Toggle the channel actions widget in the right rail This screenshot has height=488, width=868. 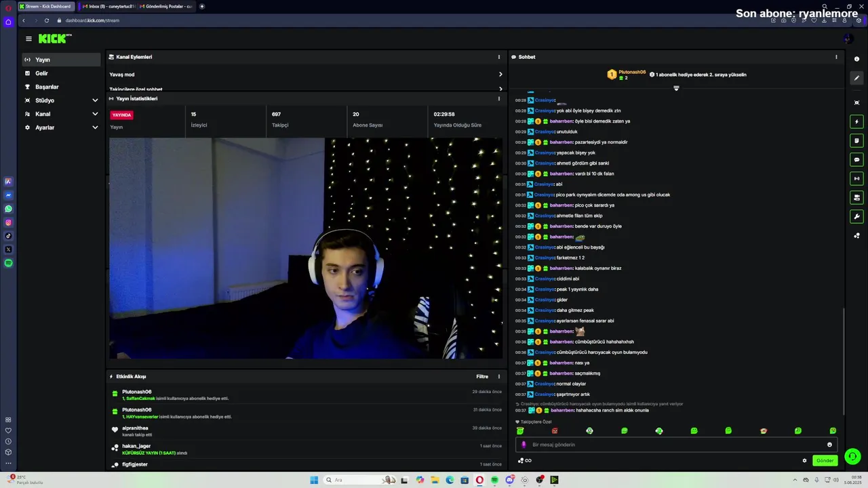coord(856,198)
